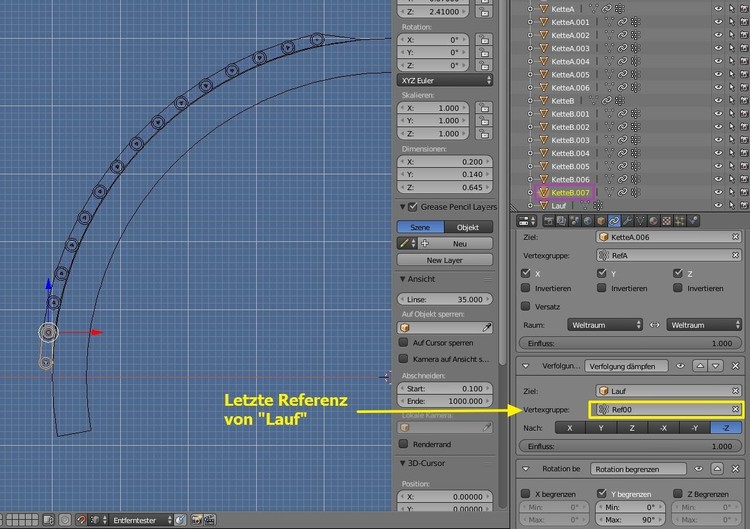Open the properties editor type selector
750x529 pixels.
click(x=527, y=221)
